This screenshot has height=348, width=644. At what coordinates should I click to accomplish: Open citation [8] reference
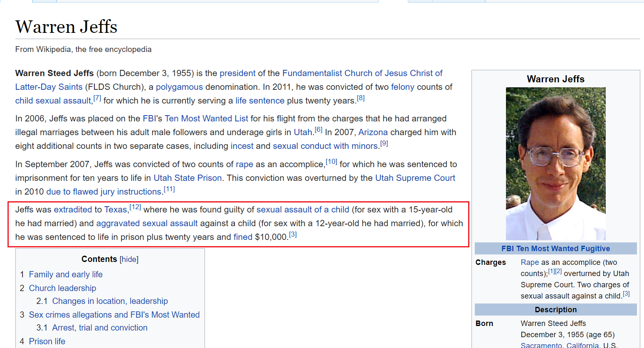click(360, 98)
